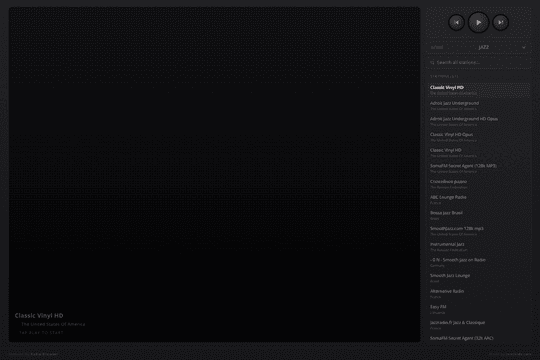Select the Спокойное радио station
This screenshot has height=360, width=540.
tap(479, 184)
